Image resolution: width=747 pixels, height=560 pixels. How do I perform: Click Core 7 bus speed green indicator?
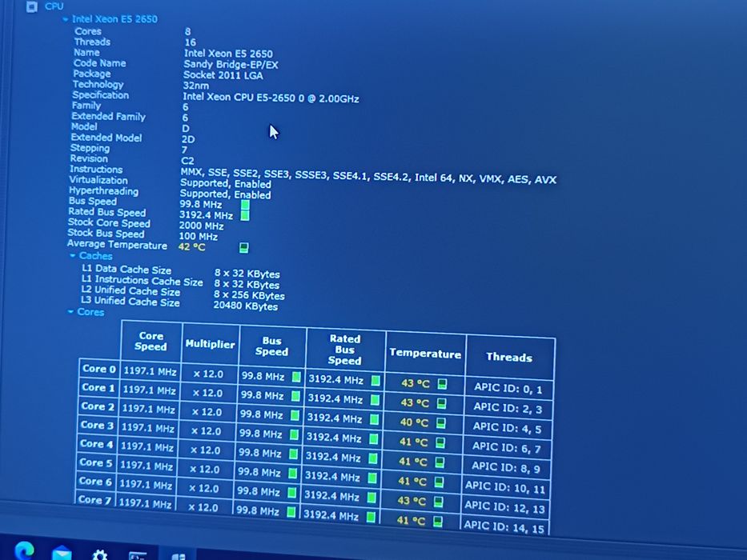tap(291, 512)
